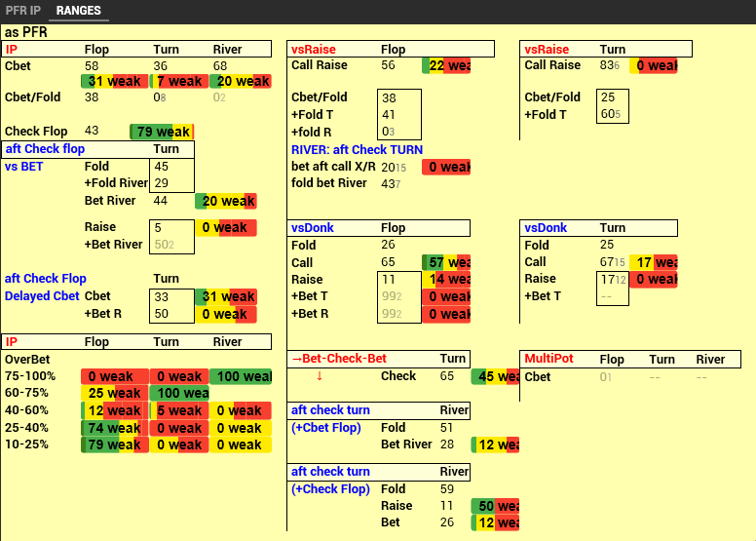Click the red down arrow under Bet-Check-Bet
Image resolution: width=756 pixels, height=541 pixels.
319,376
